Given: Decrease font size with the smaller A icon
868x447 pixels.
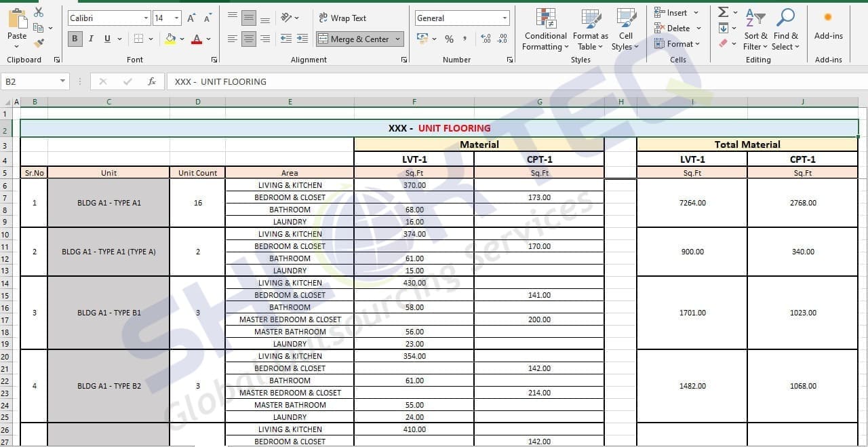Looking at the screenshot, I should point(208,18).
